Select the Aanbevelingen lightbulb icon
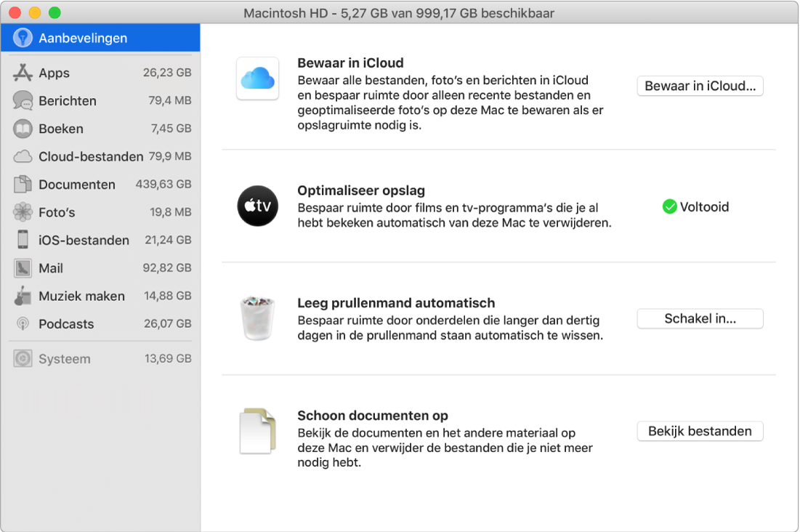This screenshot has height=532, width=800. [x=23, y=38]
